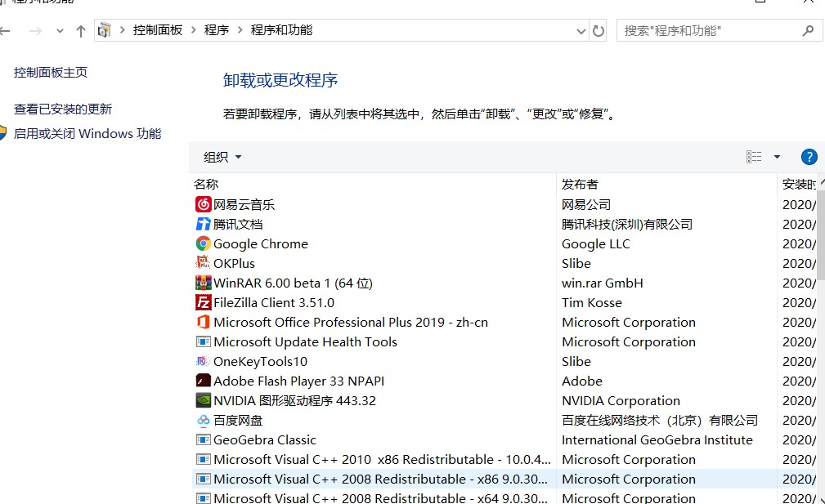
Task: Refresh the Programs and Features list
Action: [x=599, y=31]
